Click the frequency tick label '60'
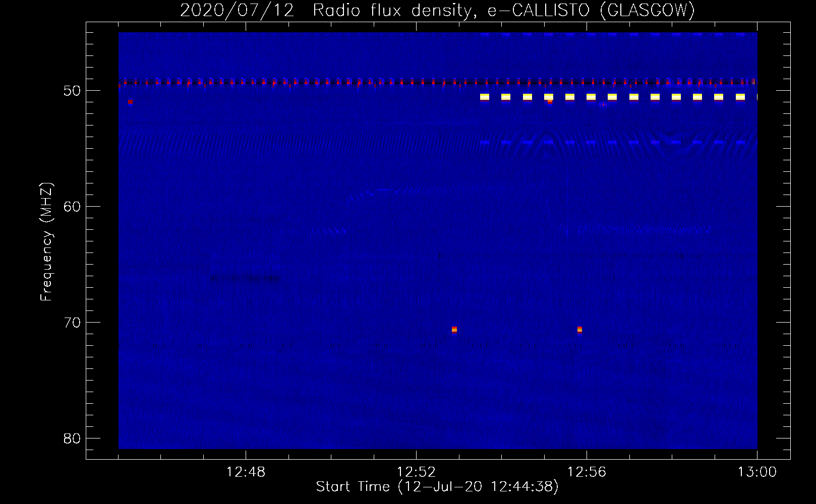Viewport: 816px width, 504px height. point(72,207)
